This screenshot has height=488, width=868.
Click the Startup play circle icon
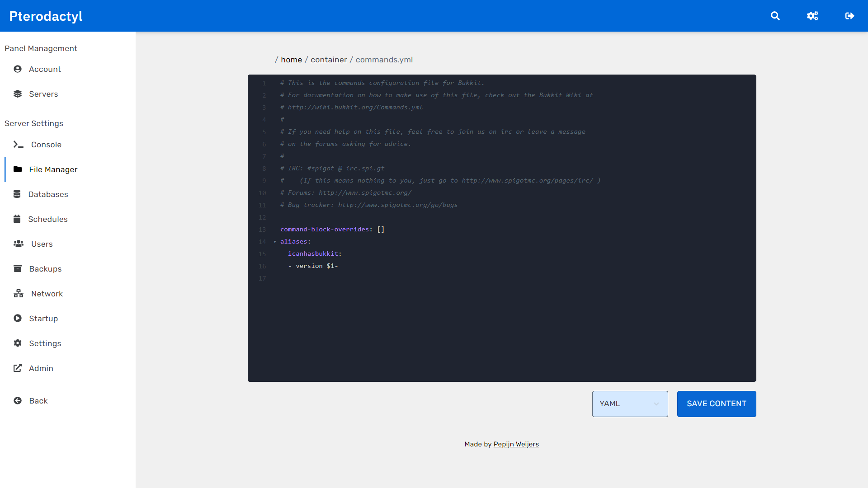[18, 319]
